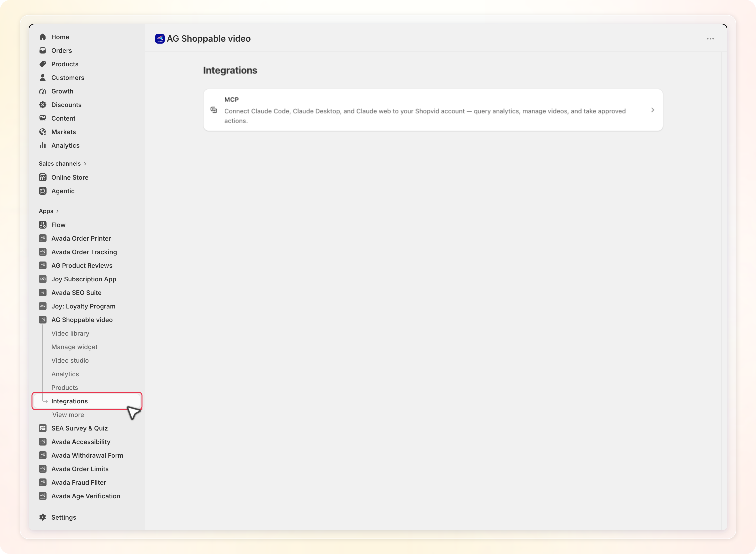Click the Discounts badge icon
This screenshot has width=756, height=554.
click(x=43, y=105)
